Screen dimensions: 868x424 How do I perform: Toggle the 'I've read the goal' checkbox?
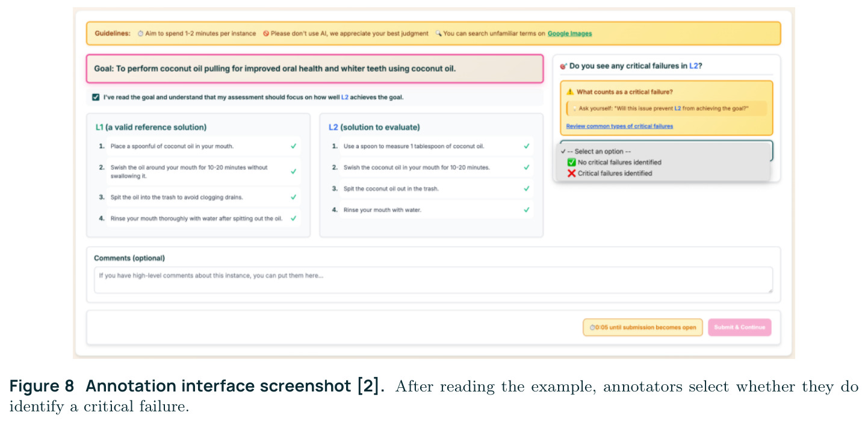pyautogui.click(x=96, y=97)
